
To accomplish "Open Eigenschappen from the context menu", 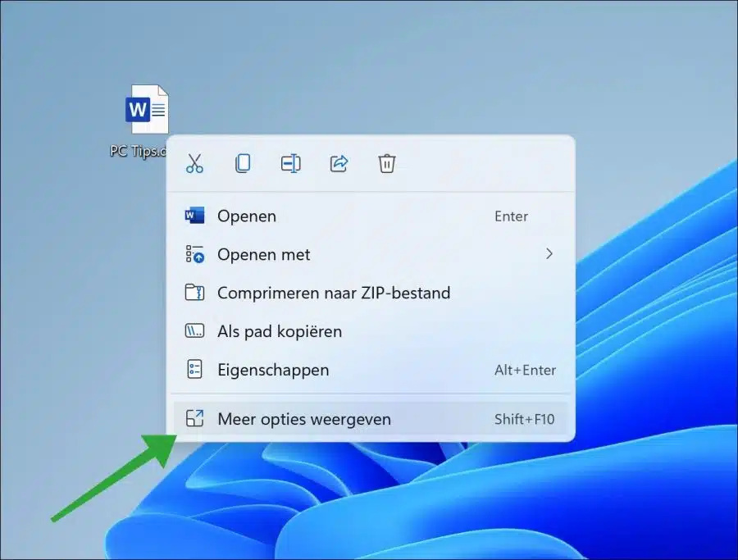I will tap(371, 370).
